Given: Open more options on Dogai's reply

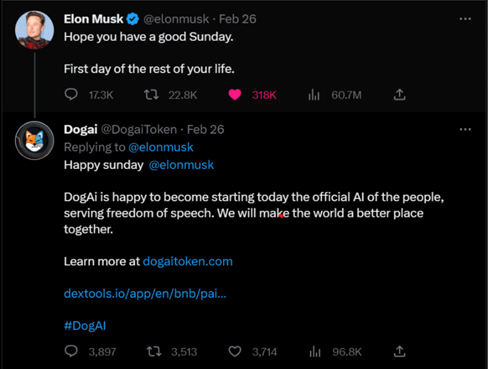Looking at the screenshot, I should click(x=465, y=129).
